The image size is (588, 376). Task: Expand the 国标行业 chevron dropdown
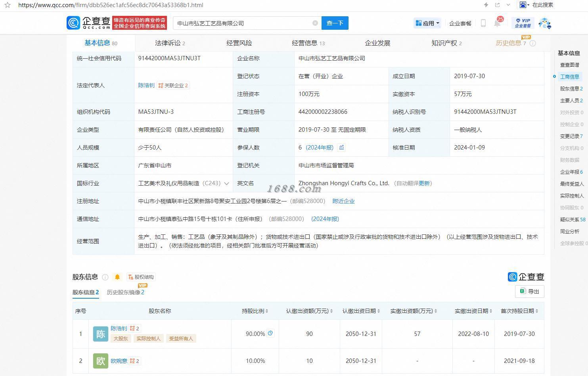click(x=226, y=183)
